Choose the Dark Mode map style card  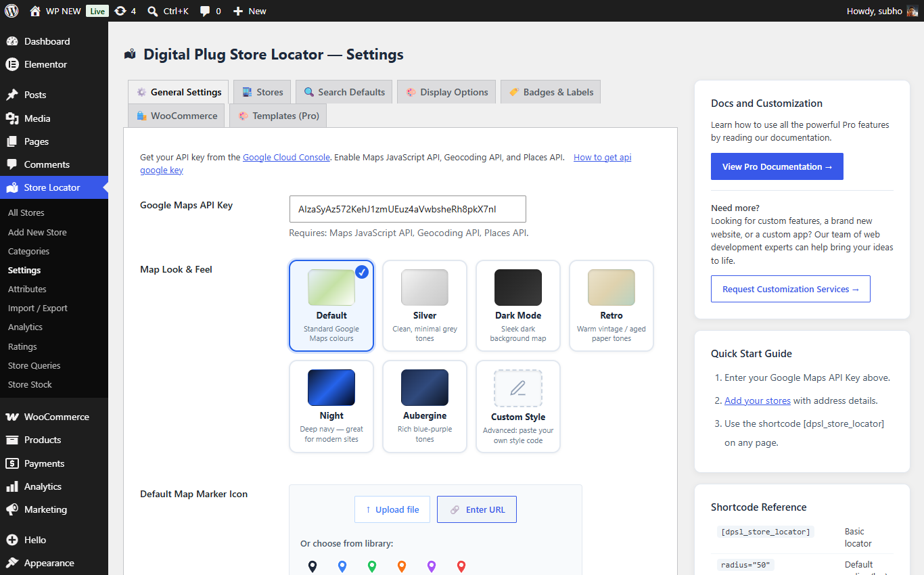click(518, 306)
